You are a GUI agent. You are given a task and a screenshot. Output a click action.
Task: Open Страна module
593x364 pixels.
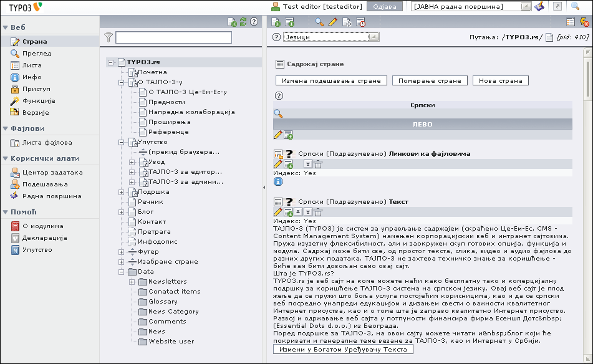click(34, 42)
